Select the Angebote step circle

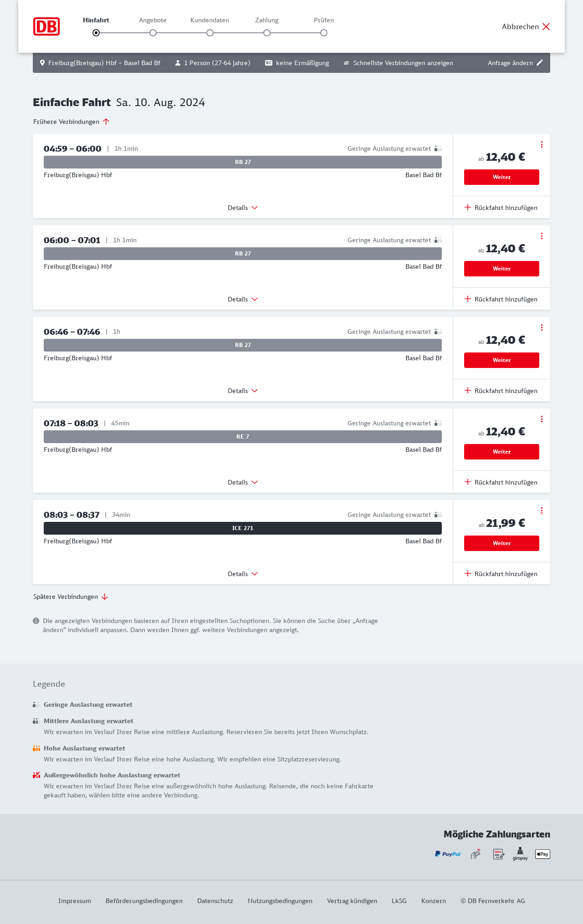click(x=153, y=33)
